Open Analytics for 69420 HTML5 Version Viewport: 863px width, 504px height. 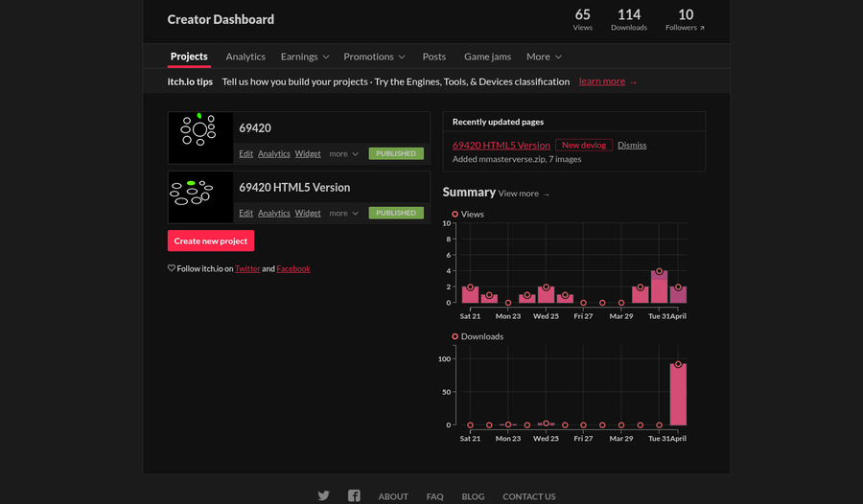[273, 214]
